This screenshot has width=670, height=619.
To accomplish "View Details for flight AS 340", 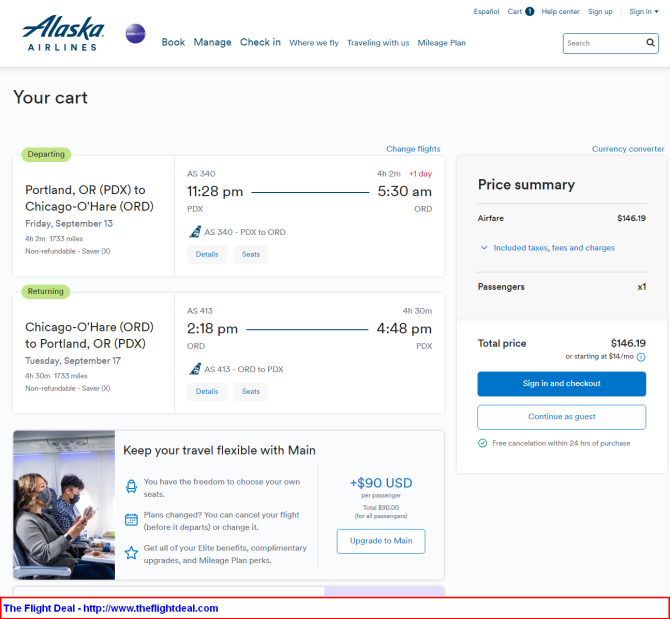I will 207,254.
